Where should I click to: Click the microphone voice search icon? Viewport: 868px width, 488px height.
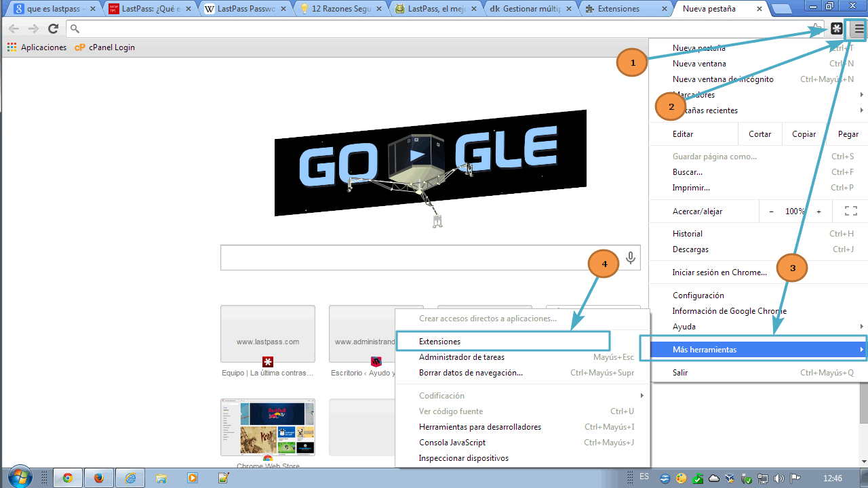(631, 258)
